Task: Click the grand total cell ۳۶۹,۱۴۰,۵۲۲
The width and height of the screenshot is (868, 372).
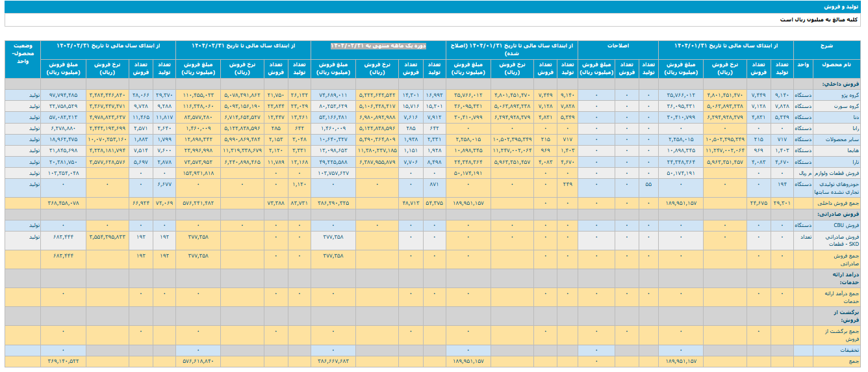Action: point(62,361)
